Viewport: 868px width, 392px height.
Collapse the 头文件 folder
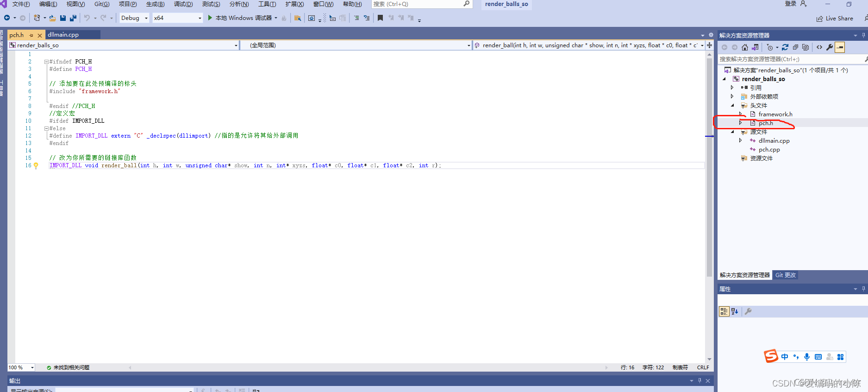(732, 105)
